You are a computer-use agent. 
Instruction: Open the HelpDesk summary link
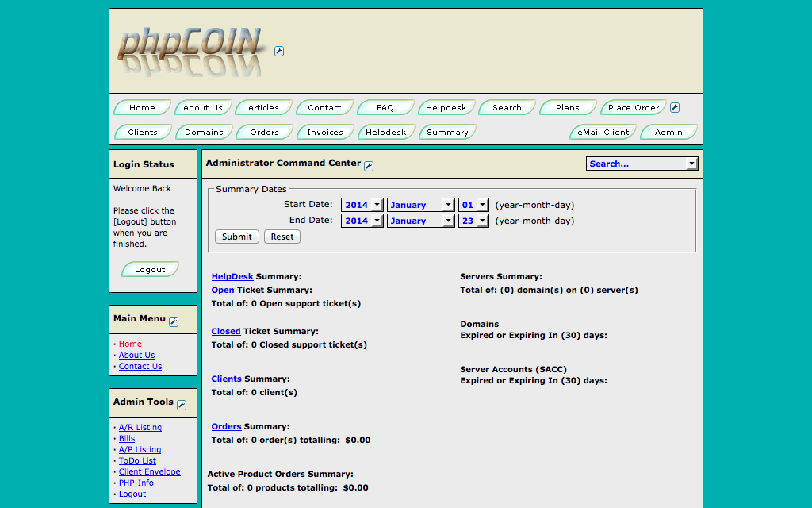(x=232, y=276)
